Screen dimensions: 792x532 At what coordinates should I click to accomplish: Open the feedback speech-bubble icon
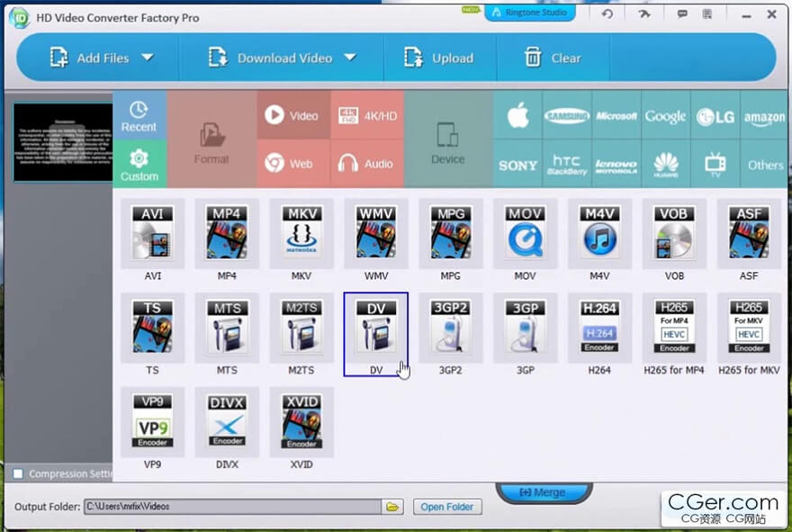[x=682, y=14]
